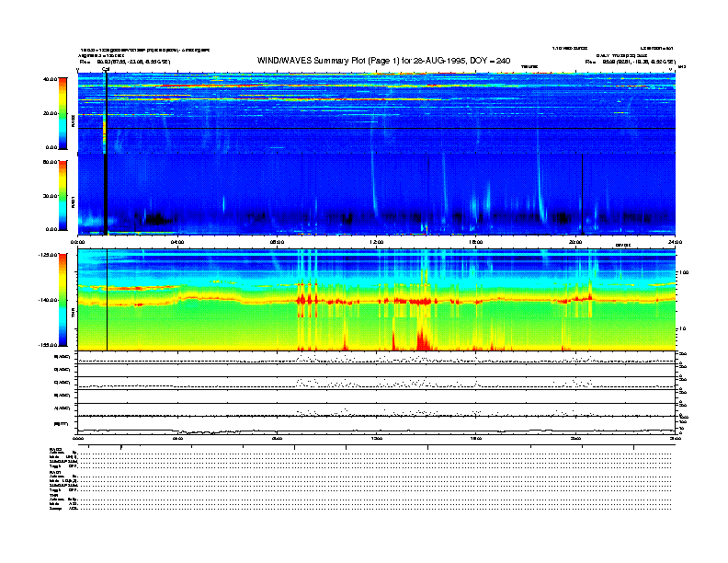Click the 04:00 tick label below RAD1 panel
Screen dimensions: 728x563
click(177, 242)
